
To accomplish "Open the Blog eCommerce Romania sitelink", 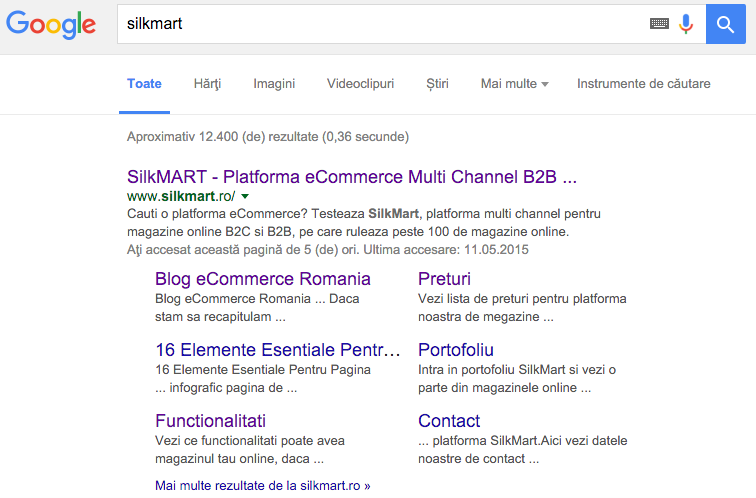I will click(x=262, y=279).
